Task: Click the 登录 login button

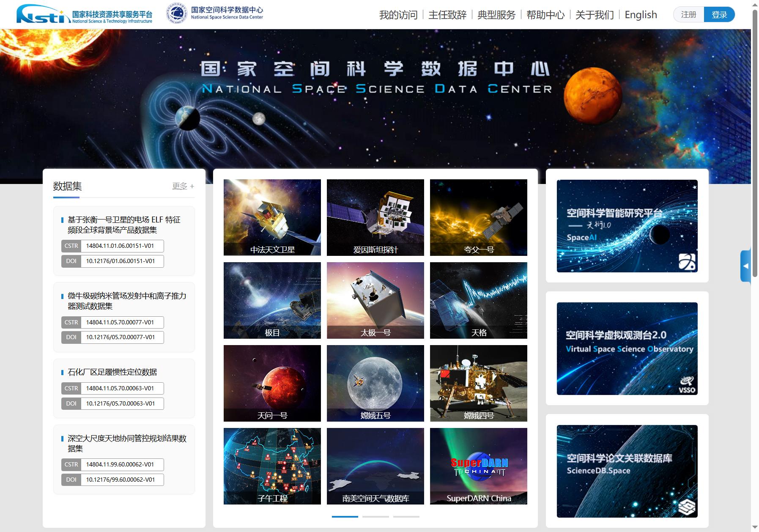Action: click(719, 14)
